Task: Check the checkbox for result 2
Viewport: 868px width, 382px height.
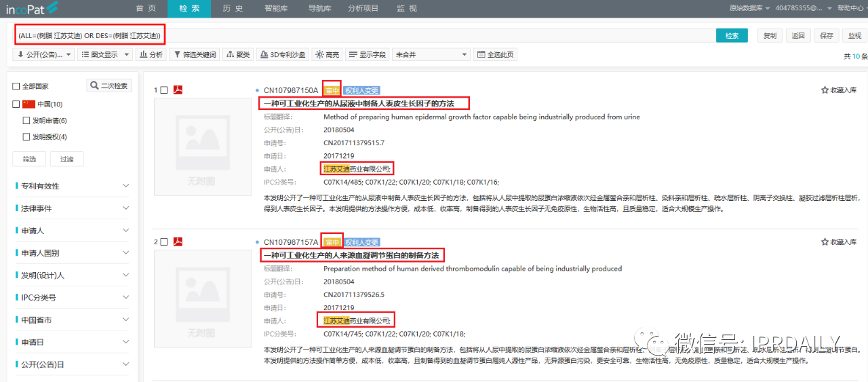Action: click(x=164, y=242)
